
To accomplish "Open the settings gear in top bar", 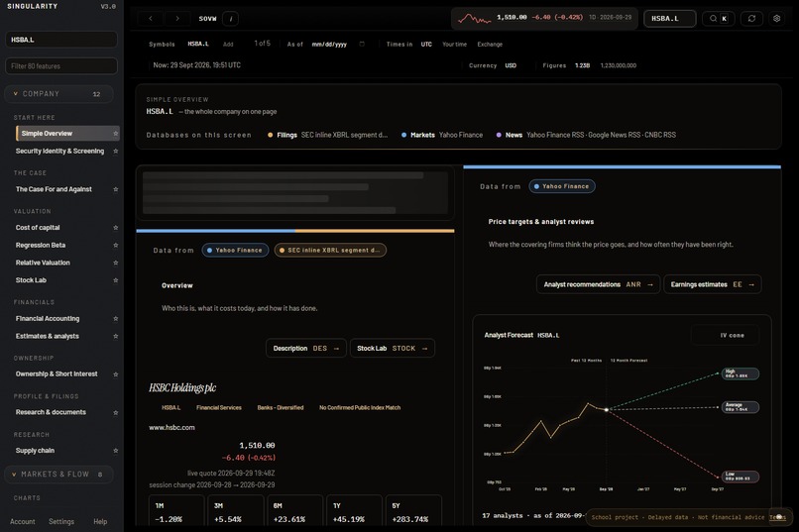I will pos(776,19).
